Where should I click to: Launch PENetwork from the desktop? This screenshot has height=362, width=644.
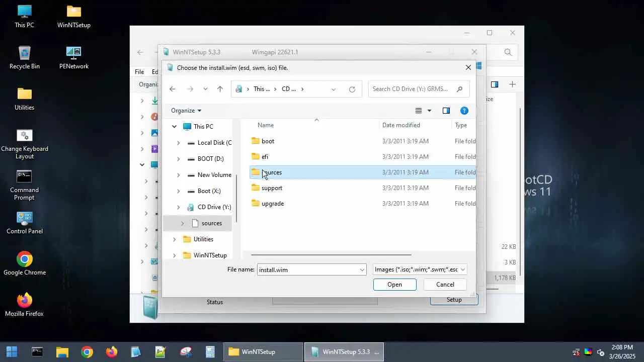[x=74, y=58]
